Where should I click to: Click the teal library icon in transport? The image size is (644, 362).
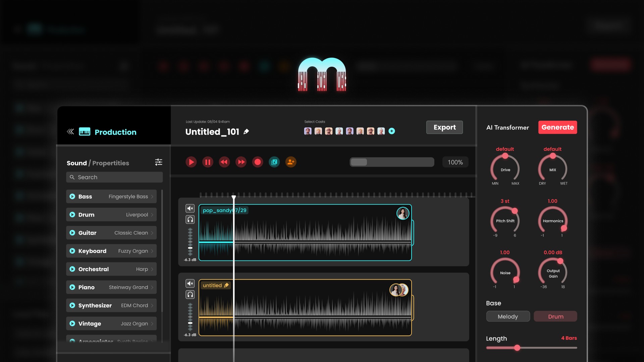[x=274, y=162]
